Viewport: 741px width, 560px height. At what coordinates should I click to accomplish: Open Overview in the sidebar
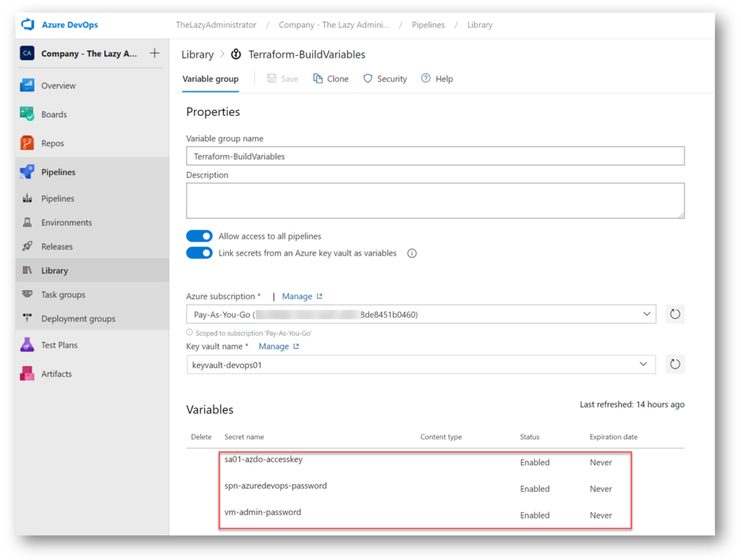pyautogui.click(x=92, y=85)
